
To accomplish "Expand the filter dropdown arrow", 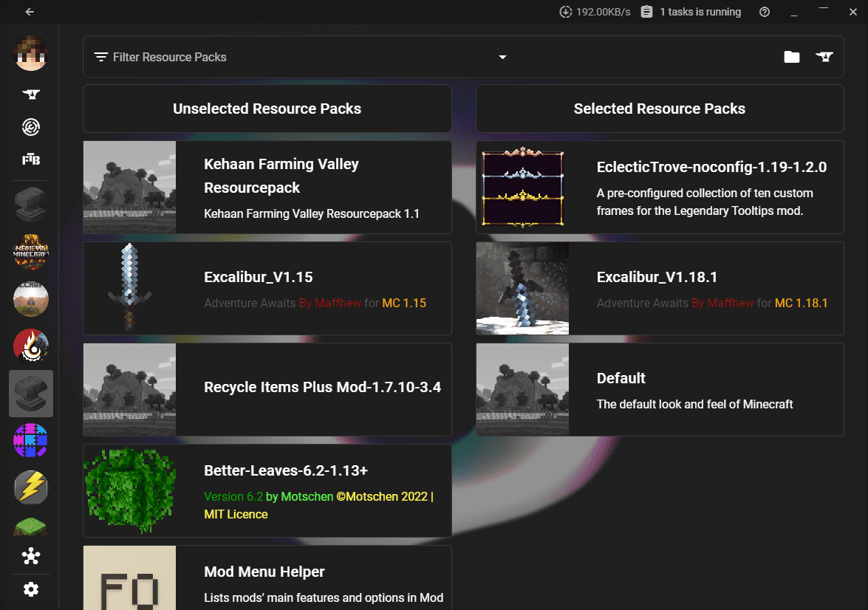I will coord(502,57).
